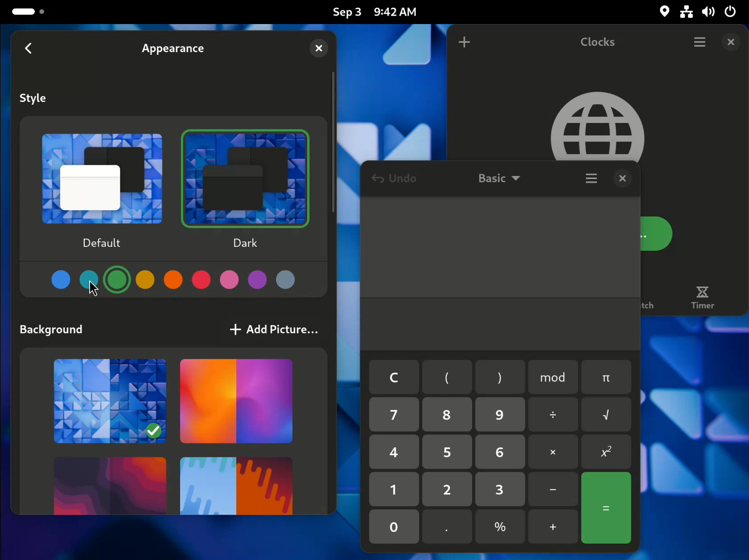Click Add Picture button
Viewport: 749px width, 560px height.
click(274, 329)
